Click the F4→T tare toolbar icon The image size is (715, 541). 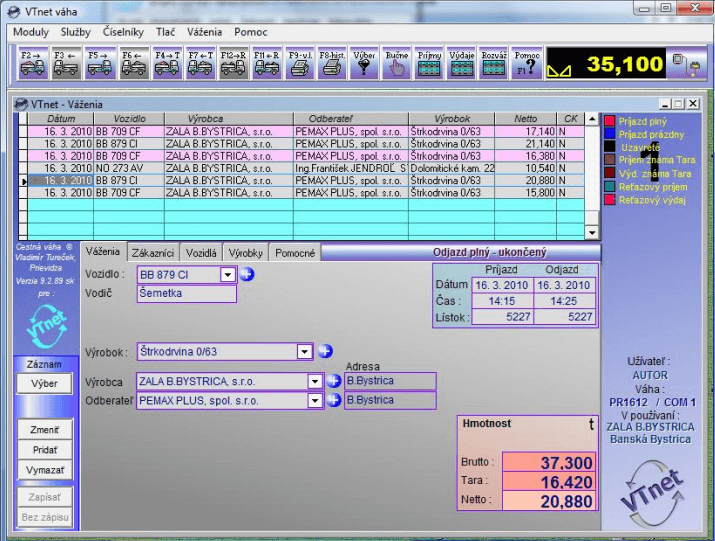167,63
